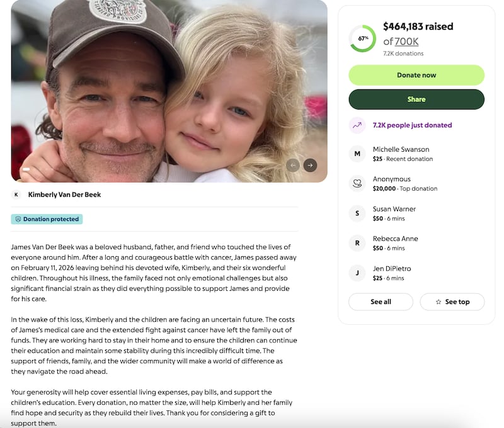Screen dimensions: 504x428
Task: Click 7.2K people just donated text
Action: tap(412, 125)
